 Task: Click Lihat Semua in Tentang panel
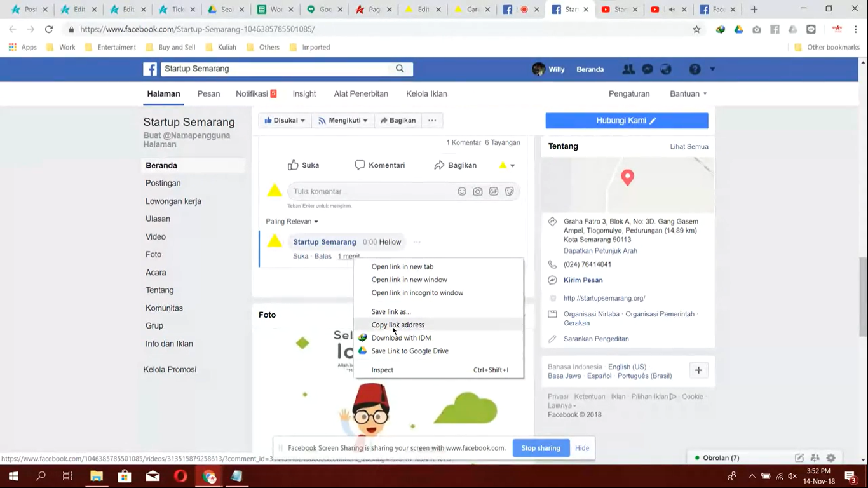689,146
